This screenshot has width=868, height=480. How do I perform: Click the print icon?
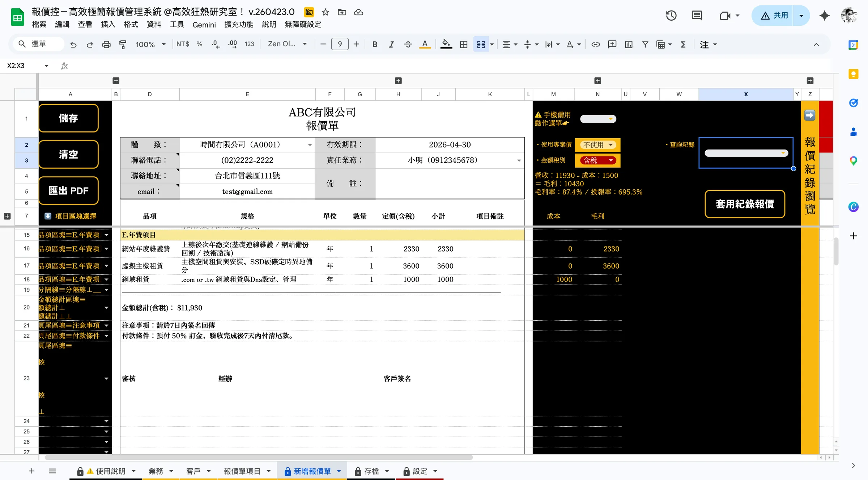(106, 44)
